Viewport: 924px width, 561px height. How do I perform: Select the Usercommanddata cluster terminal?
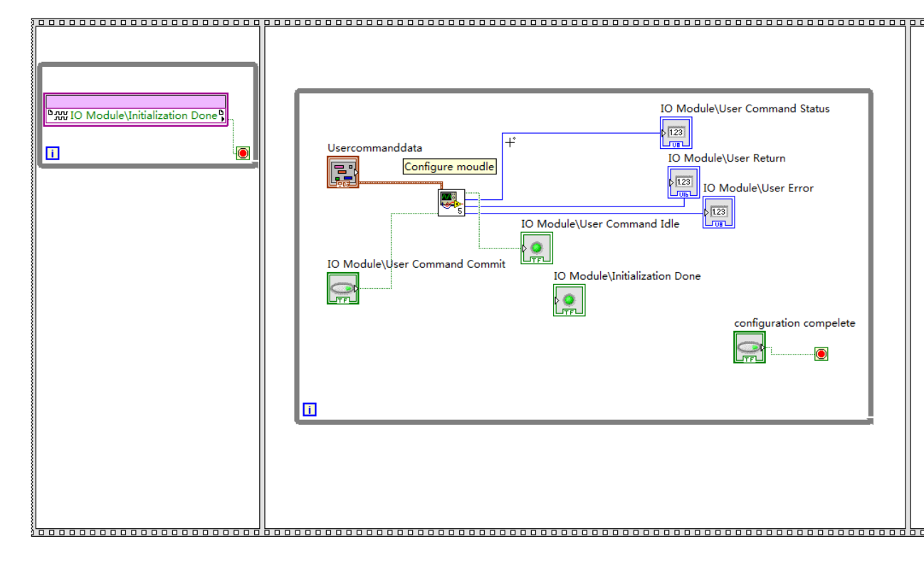click(x=342, y=172)
